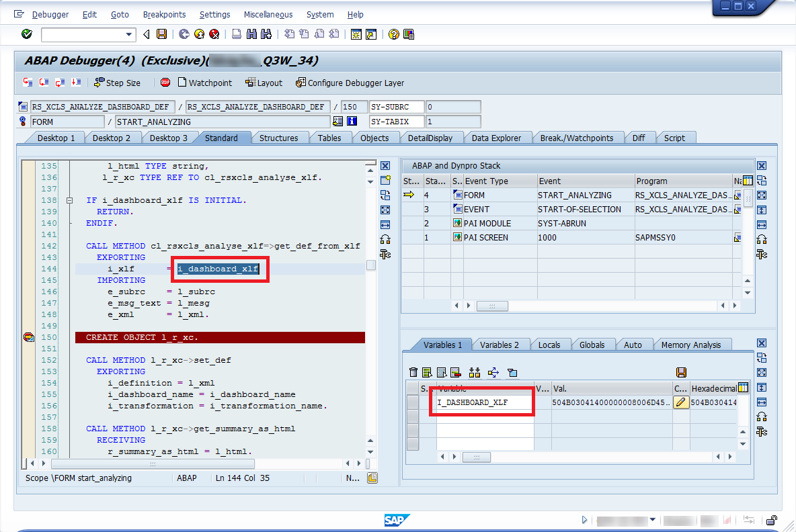This screenshot has height=532, width=796.
Task: Click the Layout button
Action: pyautogui.click(x=264, y=83)
